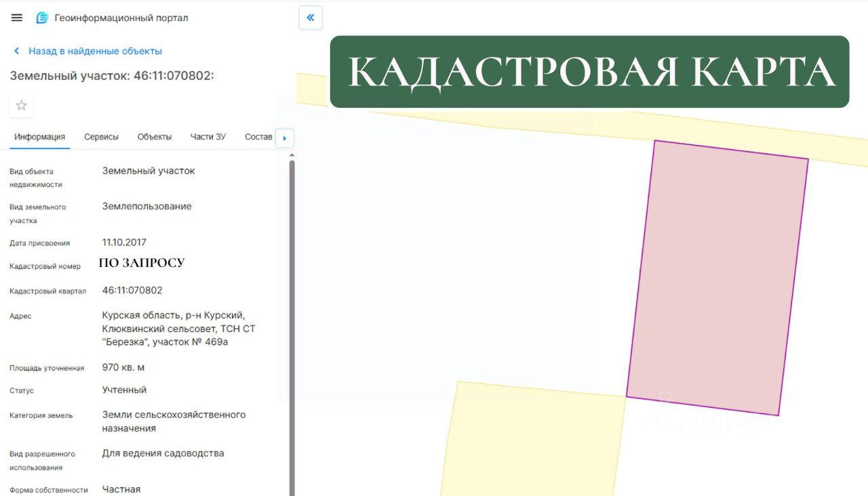This screenshot has height=496, width=868.
Task: Open the hamburger main menu
Action: [x=17, y=18]
